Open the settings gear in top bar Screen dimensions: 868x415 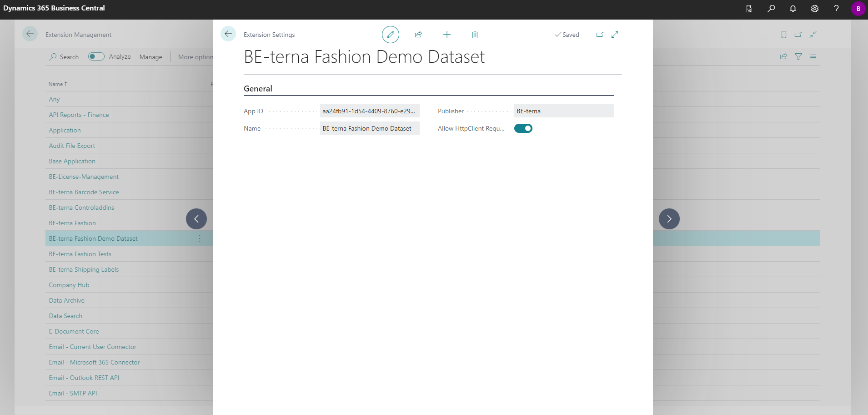coord(814,9)
